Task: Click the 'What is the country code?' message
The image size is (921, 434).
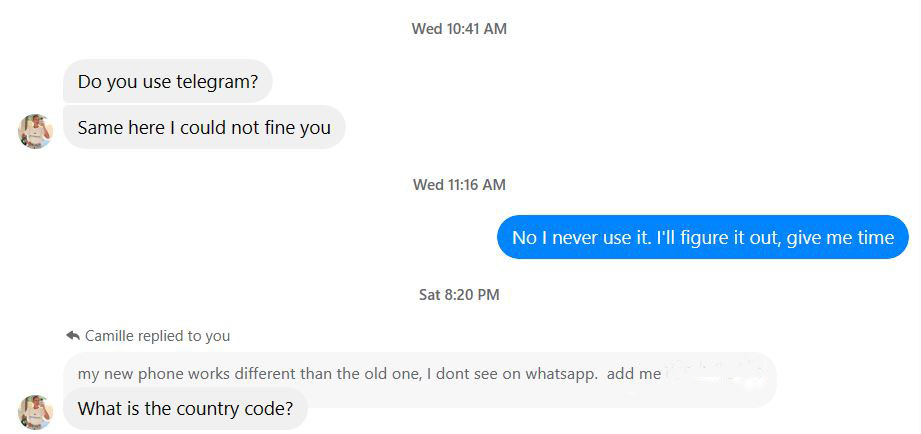Action: (x=185, y=409)
